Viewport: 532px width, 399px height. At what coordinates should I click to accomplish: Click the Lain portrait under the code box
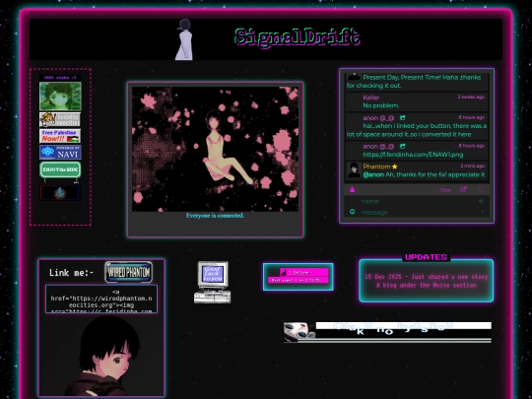101,356
